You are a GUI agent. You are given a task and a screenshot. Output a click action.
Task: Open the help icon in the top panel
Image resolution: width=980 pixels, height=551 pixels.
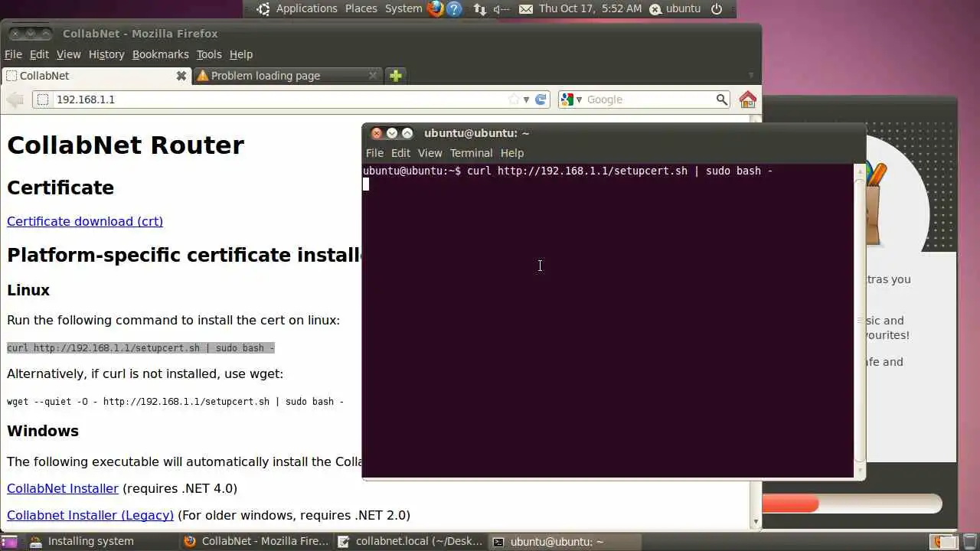[x=455, y=9]
